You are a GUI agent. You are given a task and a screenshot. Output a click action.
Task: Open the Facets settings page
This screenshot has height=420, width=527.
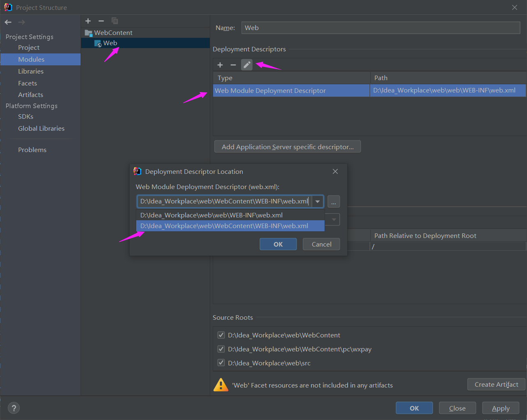28,83
